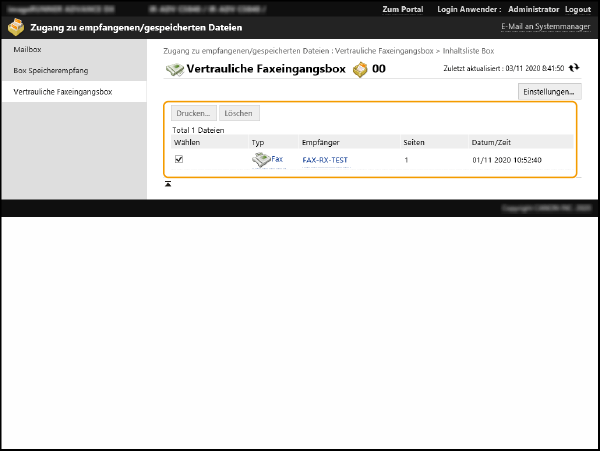Click the Datum/Zeit column header

pos(491,143)
